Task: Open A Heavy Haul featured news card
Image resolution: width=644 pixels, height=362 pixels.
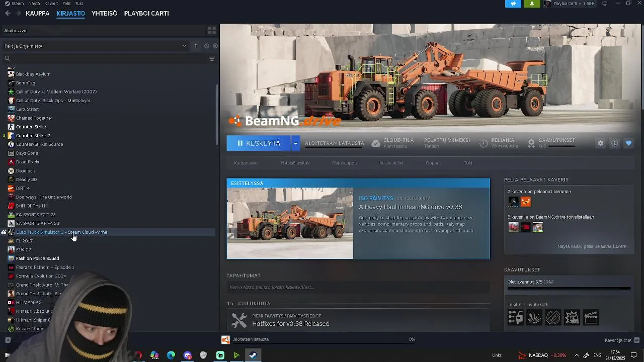Action: click(358, 219)
